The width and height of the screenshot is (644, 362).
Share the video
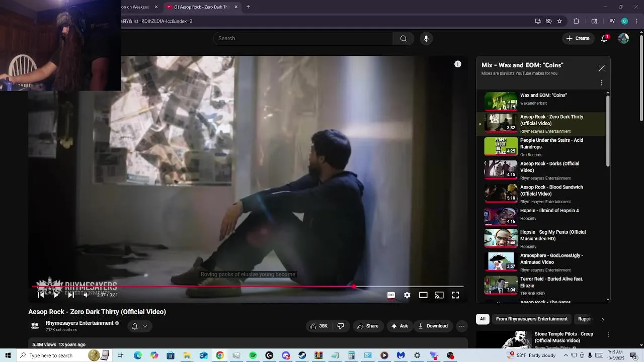[x=367, y=326]
